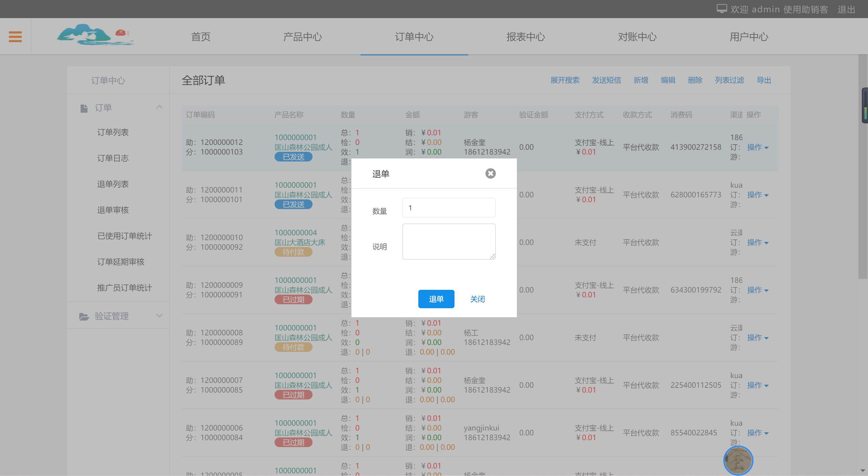868x476 pixels.
Task: Open the 报表中心 tab
Action: tap(526, 37)
